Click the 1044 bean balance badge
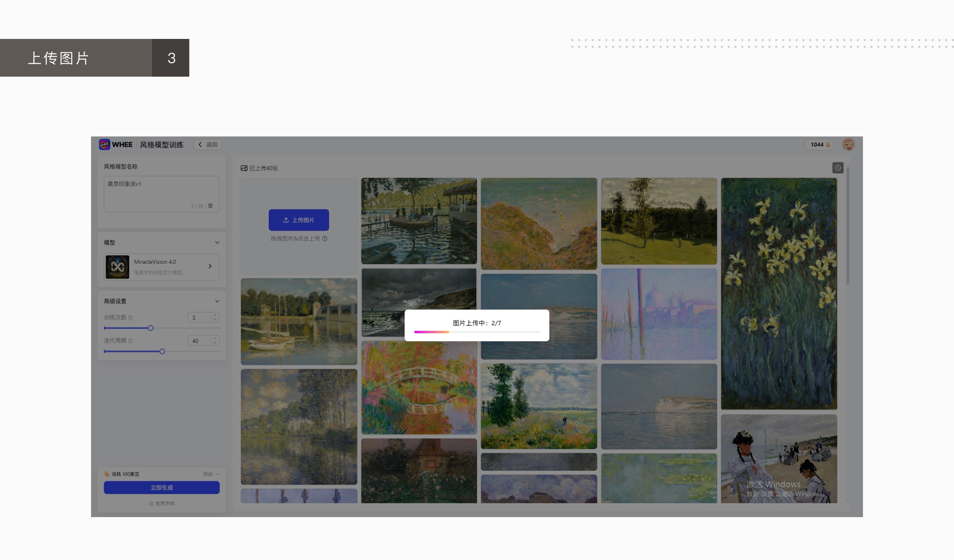 (x=819, y=145)
